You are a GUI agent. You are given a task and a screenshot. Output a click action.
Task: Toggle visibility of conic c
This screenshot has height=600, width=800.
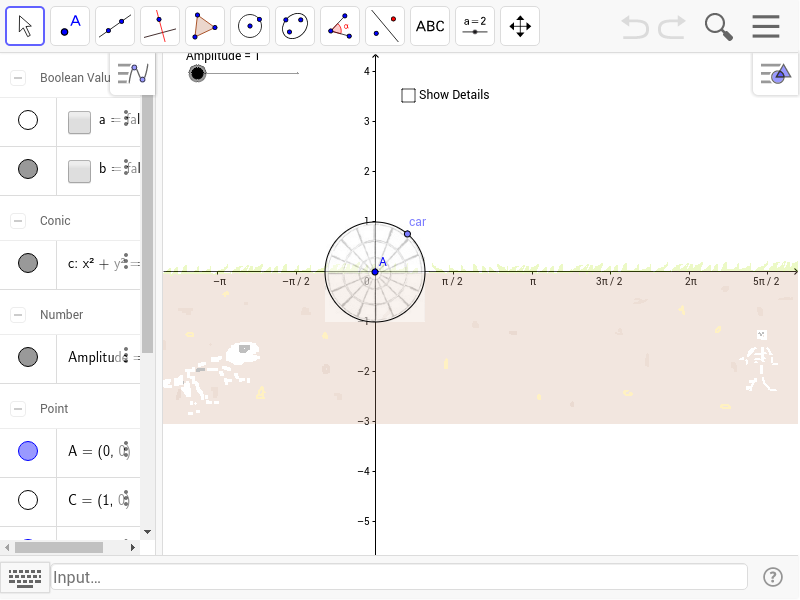point(28,264)
